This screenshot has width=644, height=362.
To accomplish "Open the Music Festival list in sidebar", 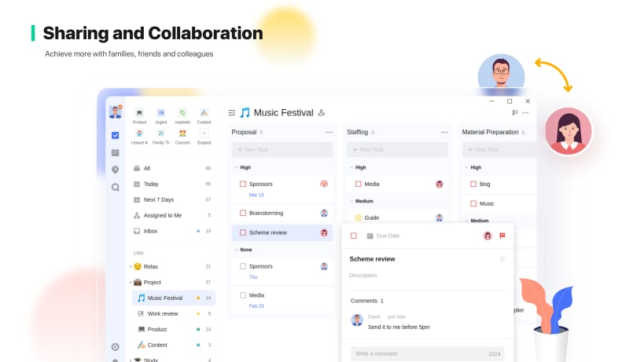I will [x=174, y=298].
